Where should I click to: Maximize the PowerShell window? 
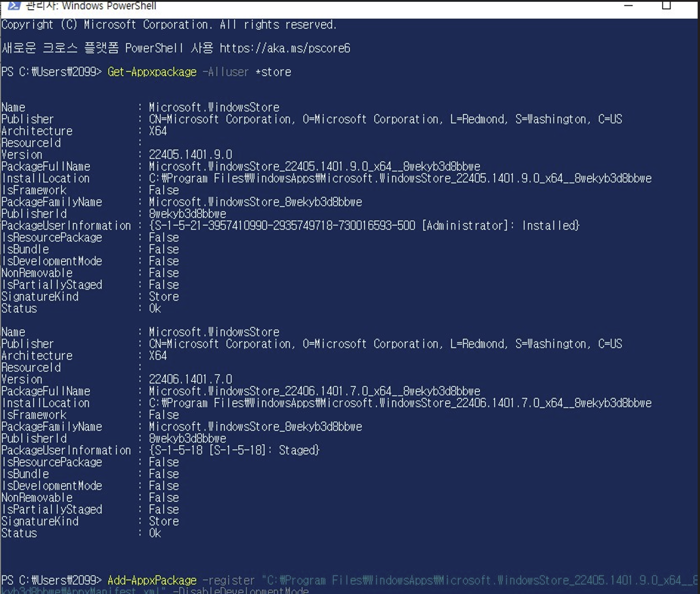click(667, 6)
